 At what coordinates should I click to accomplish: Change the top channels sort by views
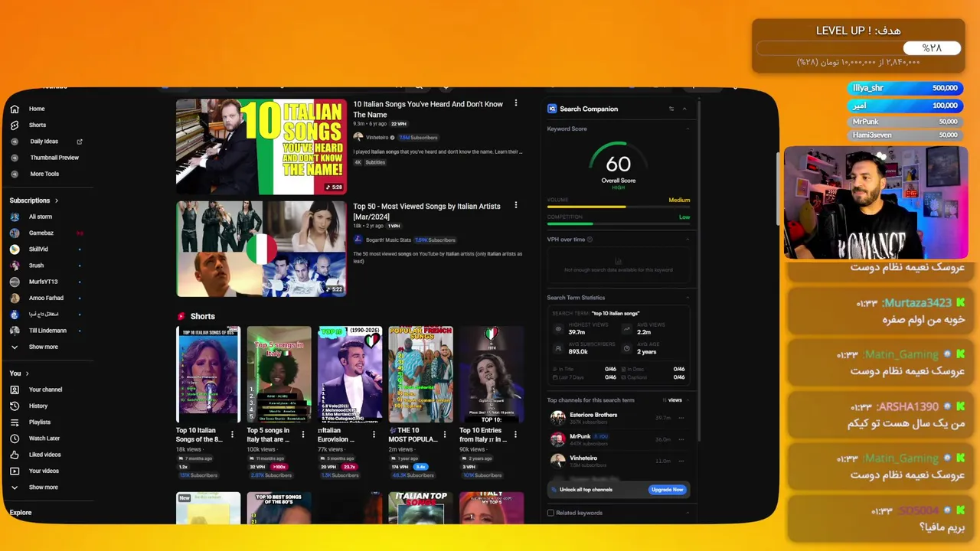672,400
